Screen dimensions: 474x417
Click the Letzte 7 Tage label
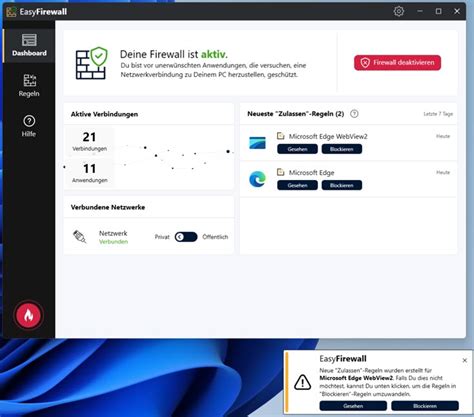[438, 114]
